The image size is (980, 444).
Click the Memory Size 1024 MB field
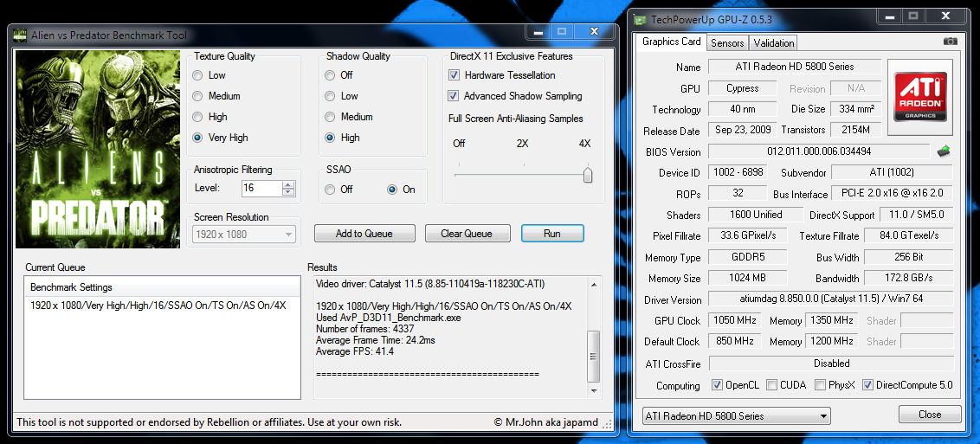click(x=747, y=278)
